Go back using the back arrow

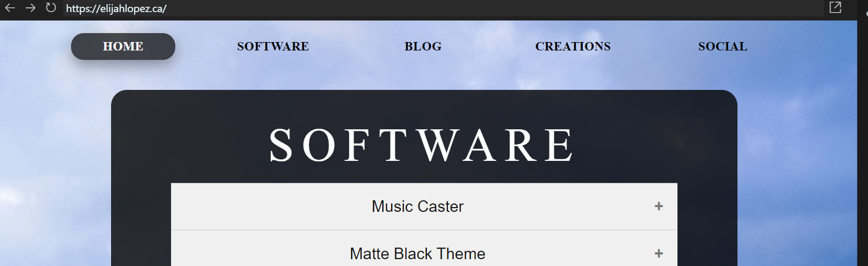point(10,8)
